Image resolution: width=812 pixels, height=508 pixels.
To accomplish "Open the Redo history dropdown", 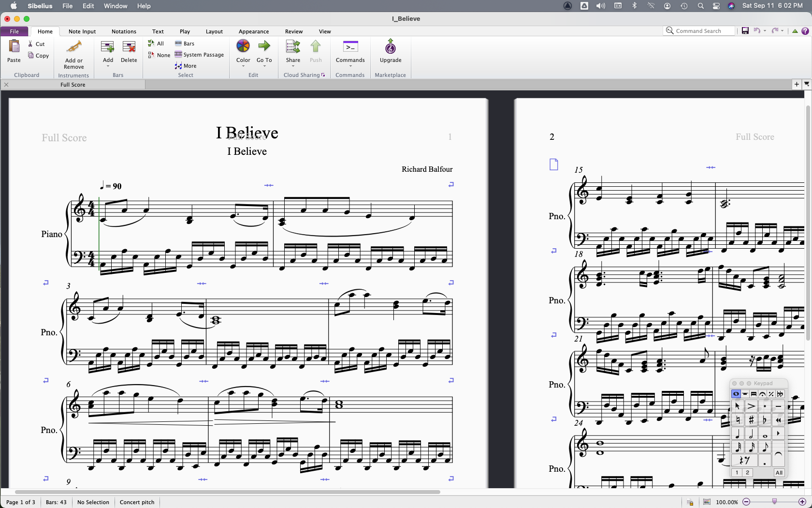I will click(782, 31).
